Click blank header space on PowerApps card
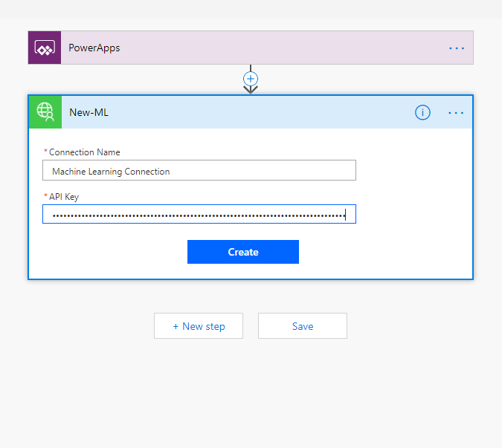This screenshot has width=502, height=448. tap(283, 48)
